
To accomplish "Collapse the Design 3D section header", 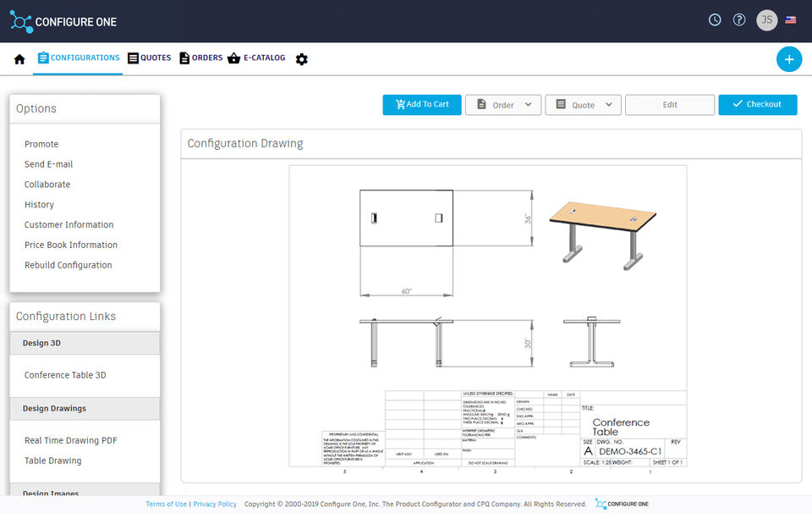I will [85, 343].
